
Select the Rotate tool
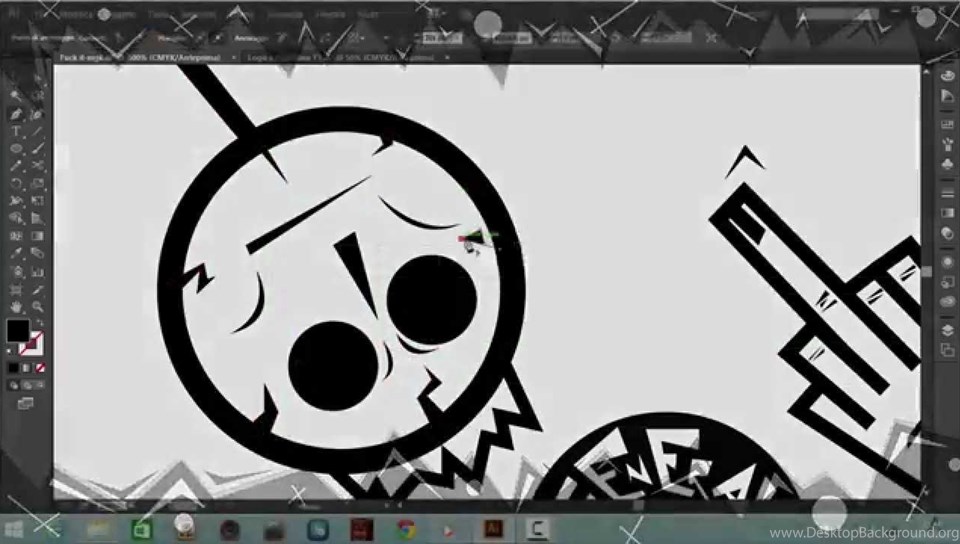pos(16,183)
